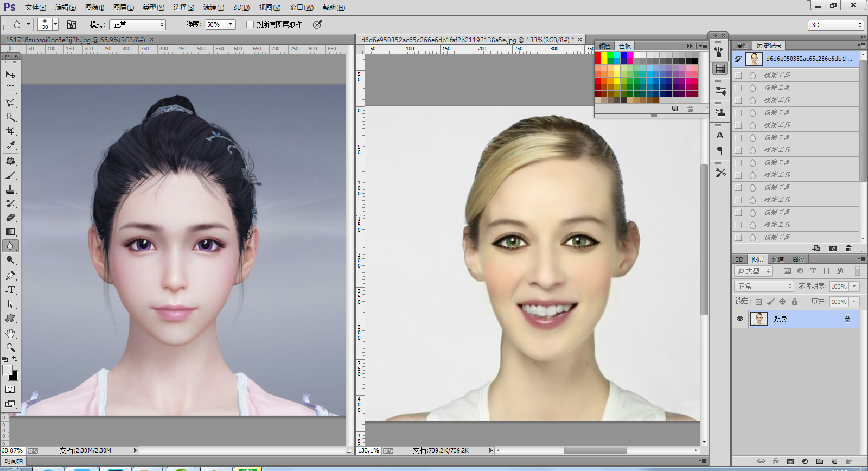Viewport: 868px width, 471px height.
Task: Toggle the first 模糊工具 history state checkbox
Action: 738,75
